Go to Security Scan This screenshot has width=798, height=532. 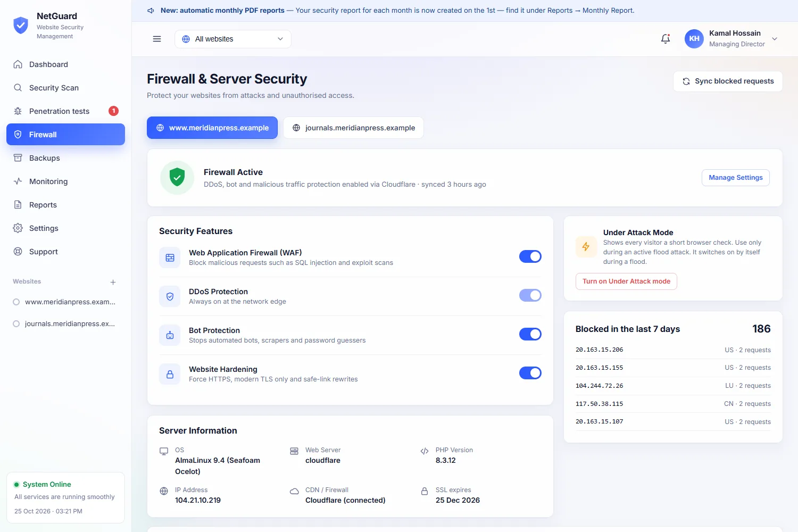click(65, 88)
